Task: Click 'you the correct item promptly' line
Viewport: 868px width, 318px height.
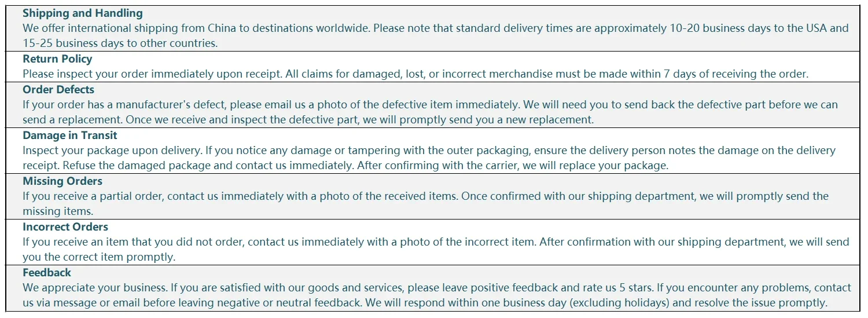Action: (99, 257)
